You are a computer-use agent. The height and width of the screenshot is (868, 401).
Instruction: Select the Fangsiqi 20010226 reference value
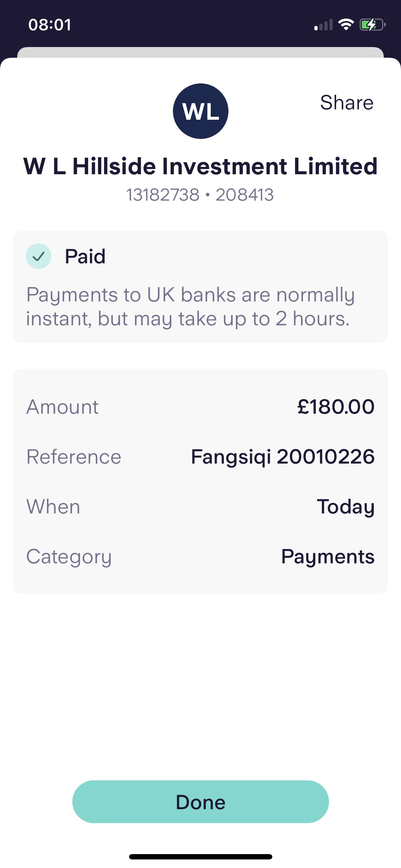click(283, 456)
